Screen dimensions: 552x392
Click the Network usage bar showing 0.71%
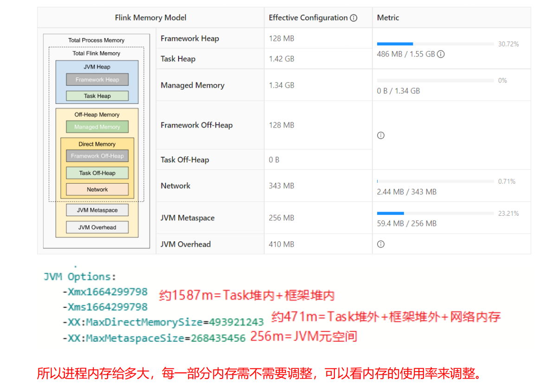click(435, 181)
